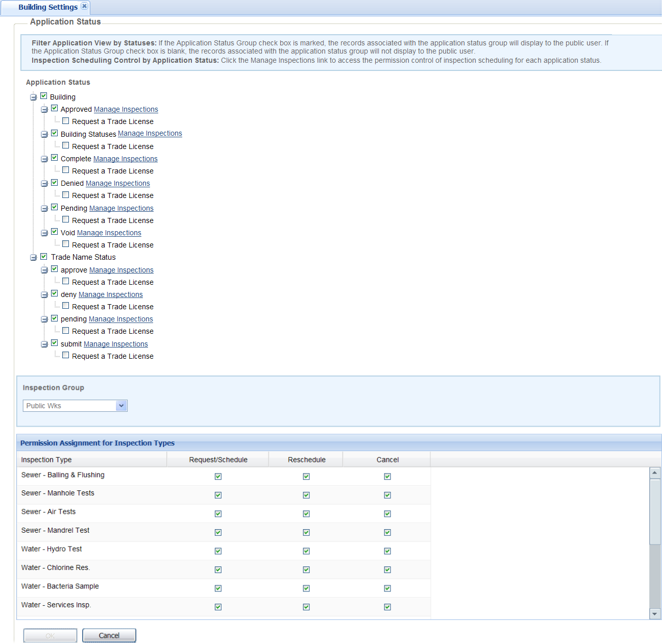Collapse the Approved status node
The height and width of the screenshot is (644, 662).
(44, 109)
